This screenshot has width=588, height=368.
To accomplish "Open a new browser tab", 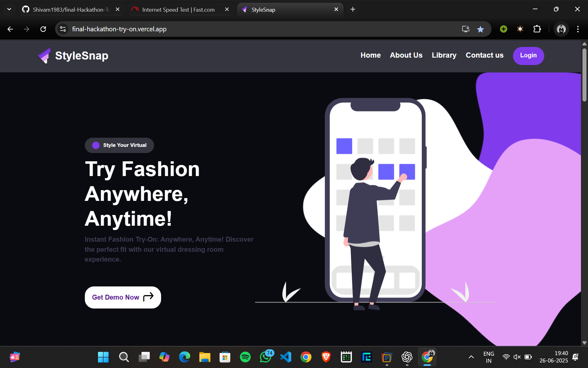I will pos(353,10).
